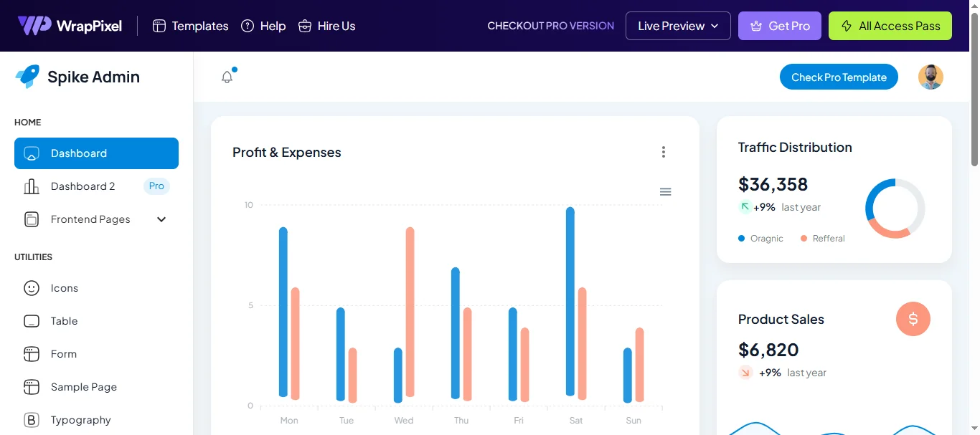The height and width of the screenshot is (435, 980).
Task: Click the All Access Pass button
Action: (x=890, y=26)
